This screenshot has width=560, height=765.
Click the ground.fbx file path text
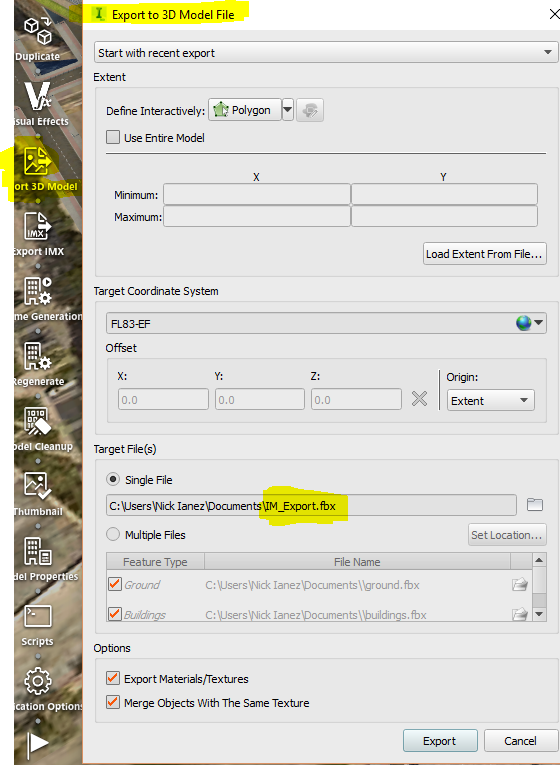click(x=312, y=584)
